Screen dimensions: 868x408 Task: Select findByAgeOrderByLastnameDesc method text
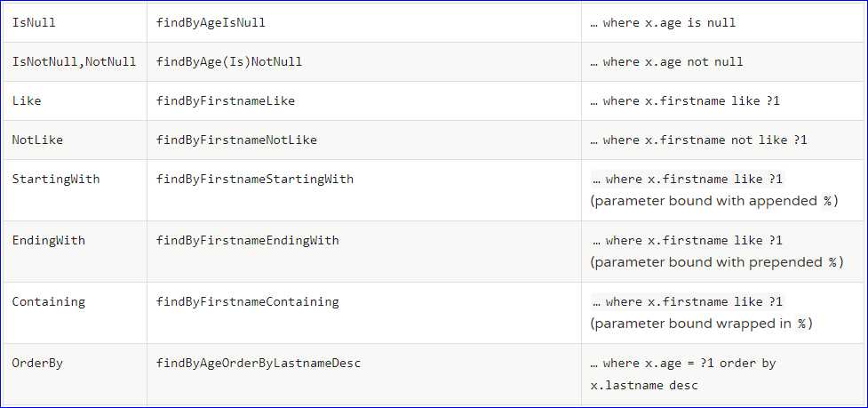click(259, 364)
